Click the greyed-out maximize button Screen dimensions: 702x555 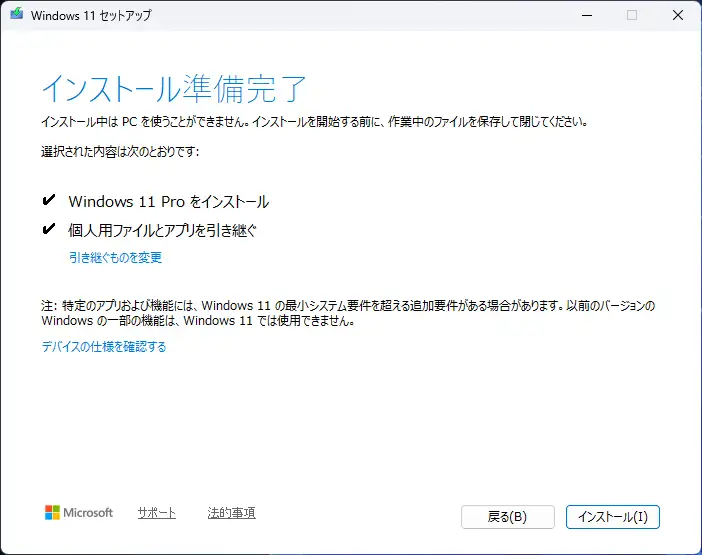point(631,16)
